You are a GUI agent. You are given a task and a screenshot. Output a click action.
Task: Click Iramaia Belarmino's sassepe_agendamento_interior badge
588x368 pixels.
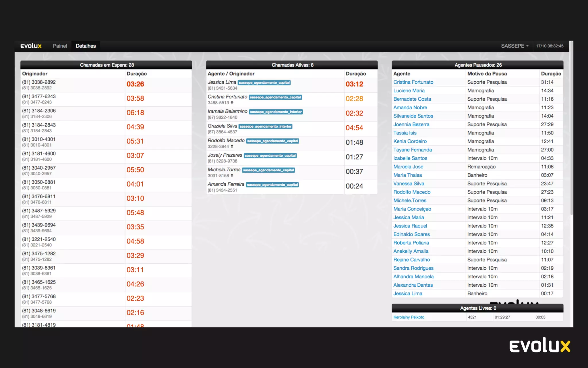click(x=276, y=112)
